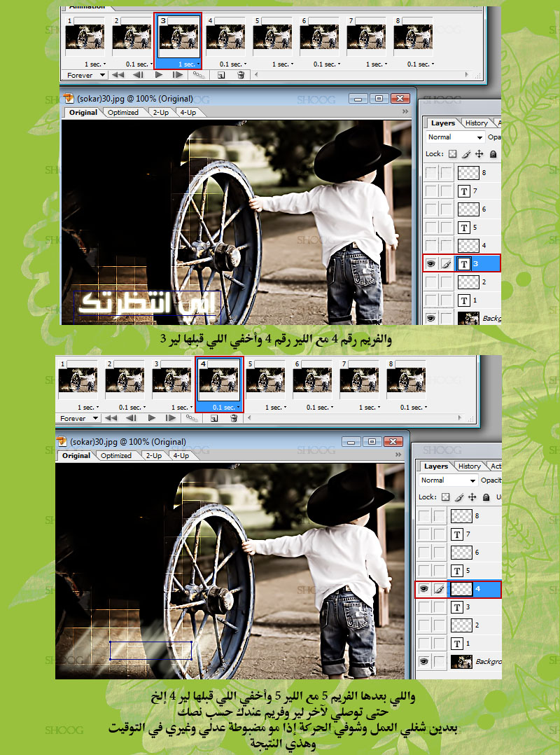Select frame 6 thumbnail in the upper Animation panel
Image resolution: width=560 pixels, height=755 pixels.
[x=318, y=41]
